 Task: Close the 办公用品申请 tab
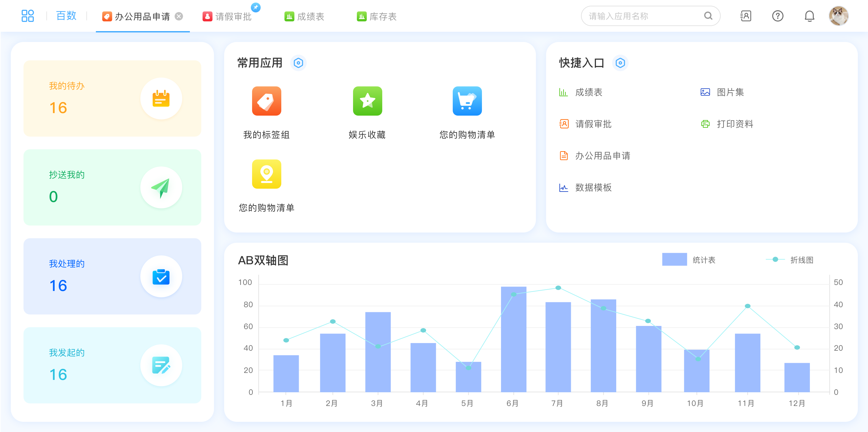(x=179, y=16)
